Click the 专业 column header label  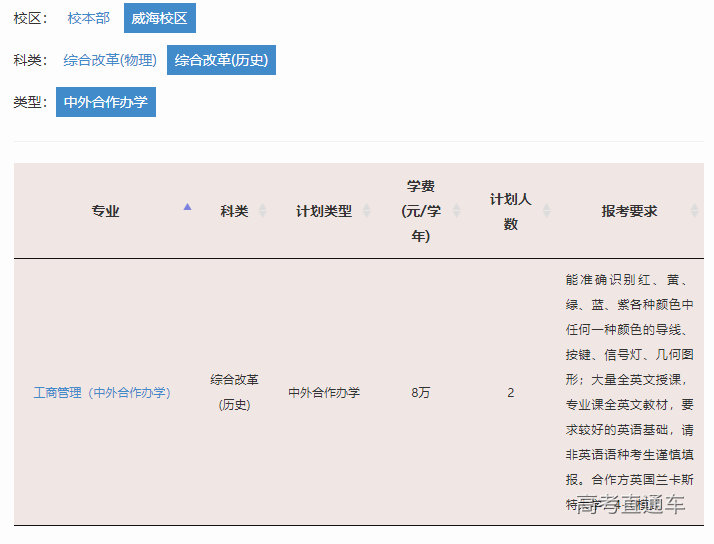pos(105,211)
